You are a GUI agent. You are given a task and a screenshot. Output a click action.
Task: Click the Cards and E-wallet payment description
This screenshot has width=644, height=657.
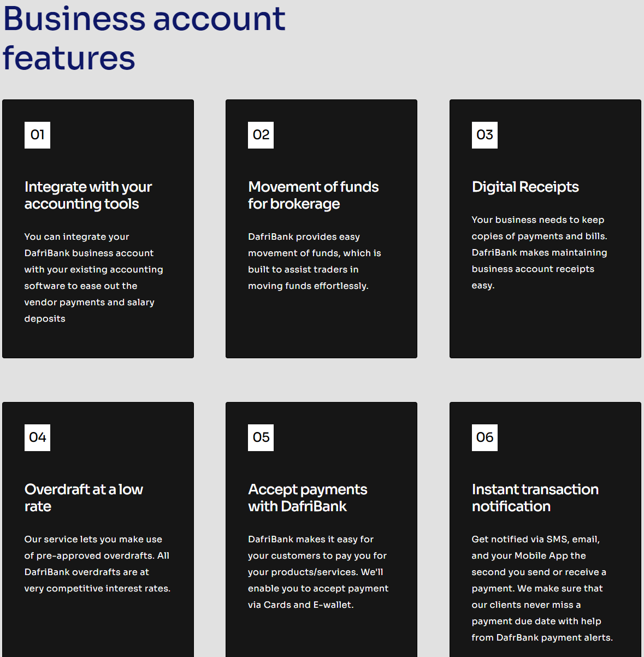click(318, 572)
